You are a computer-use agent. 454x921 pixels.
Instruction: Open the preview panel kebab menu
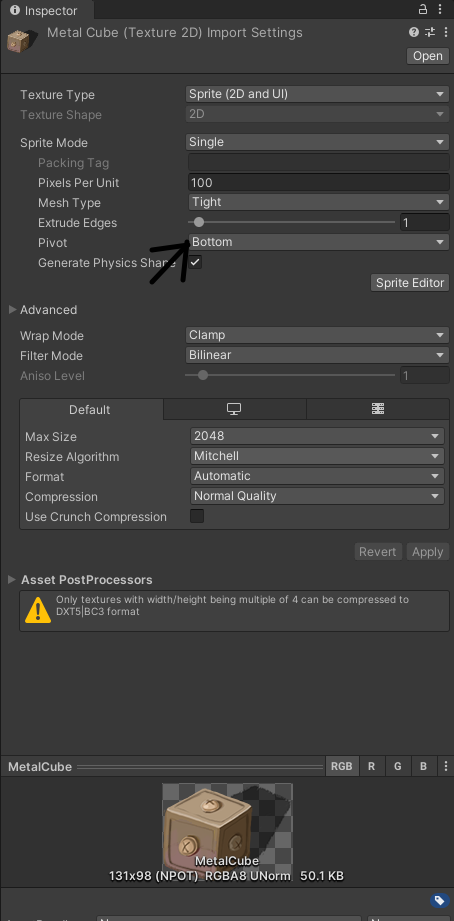(x=446, y=767)
